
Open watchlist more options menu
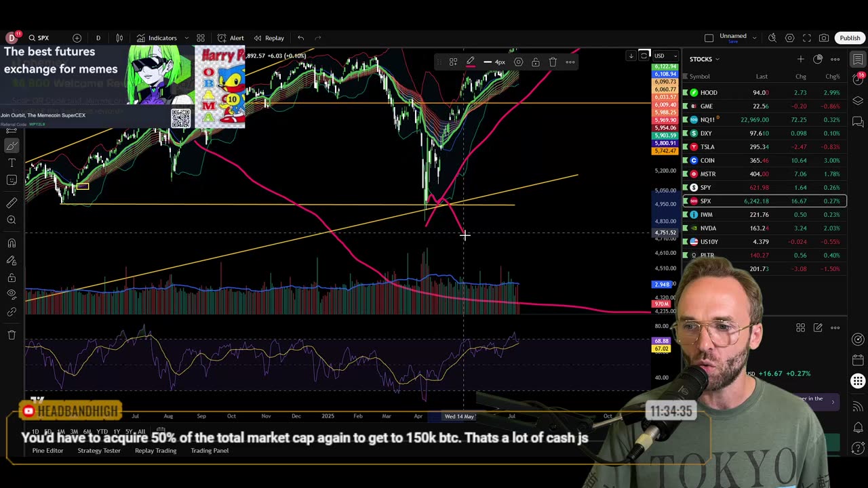point(835,60)
